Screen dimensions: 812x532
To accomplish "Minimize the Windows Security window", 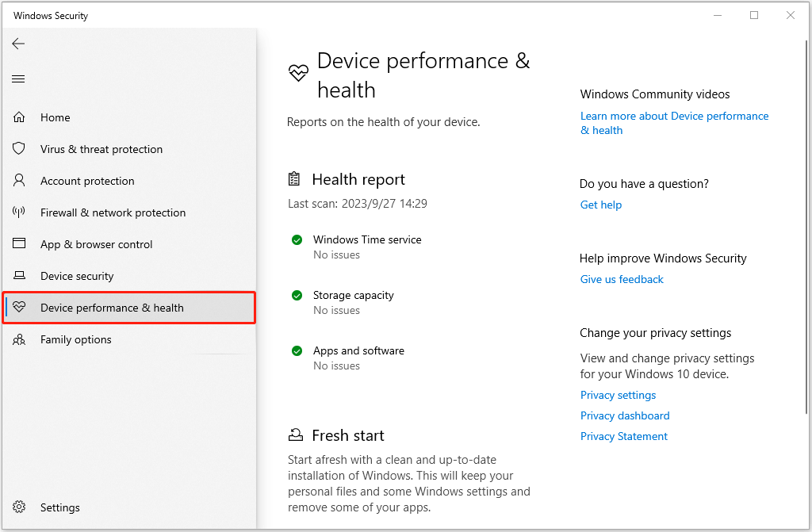I will click(x=718, y=15).
